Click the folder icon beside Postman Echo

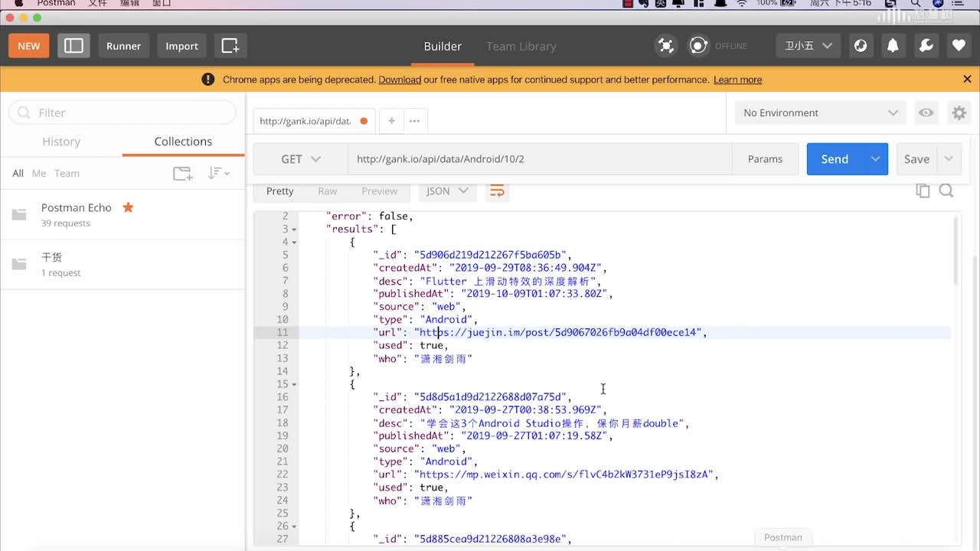click(x=19, y=214)
